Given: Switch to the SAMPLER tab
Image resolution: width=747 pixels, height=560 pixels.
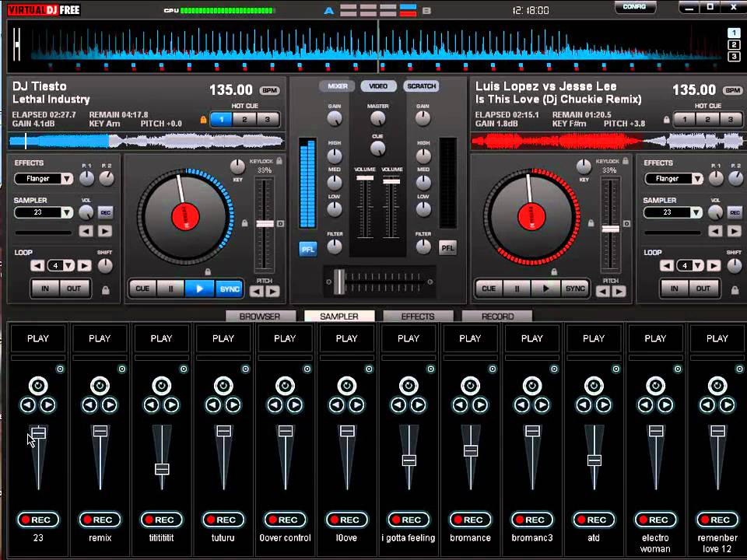Looking at the screenshot, I should pos(339,317).
